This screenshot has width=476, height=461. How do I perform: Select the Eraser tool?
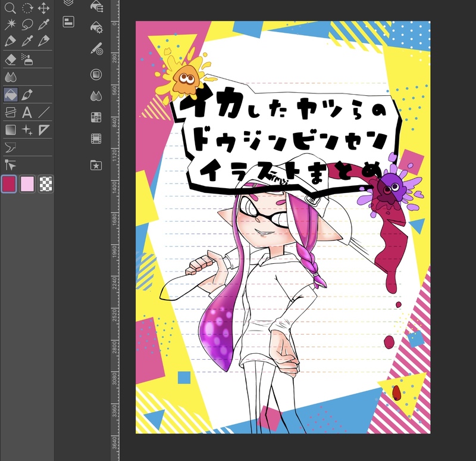pyautogui.click(x=10, y=59)
